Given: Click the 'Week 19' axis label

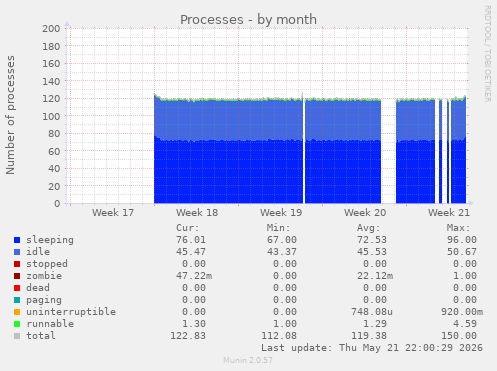Looking at the screenshot, I should coord(281,213).
